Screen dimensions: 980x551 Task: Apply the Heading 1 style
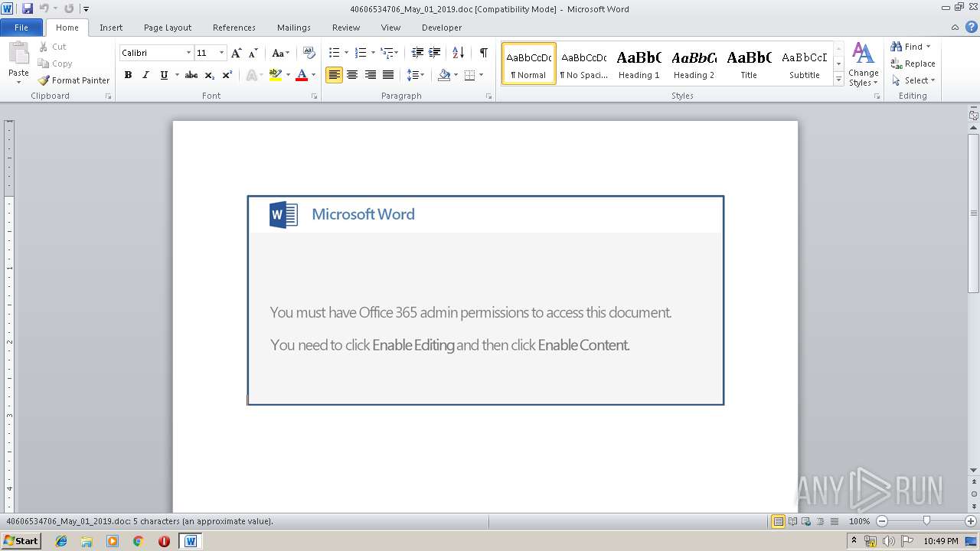[x=639, y=64]
